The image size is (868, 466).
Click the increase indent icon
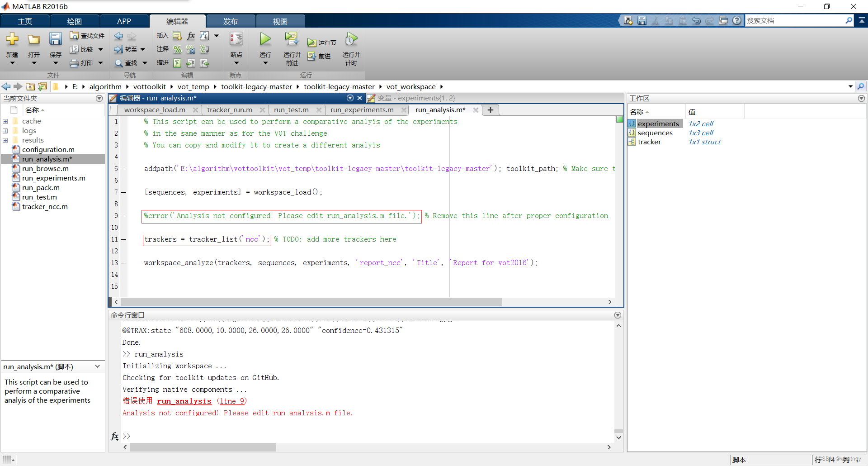191,63
